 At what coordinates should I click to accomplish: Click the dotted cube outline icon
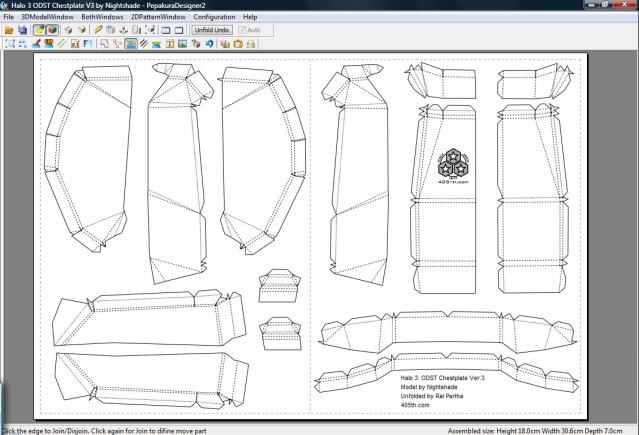pyautogui.click(x=150, y=30)
